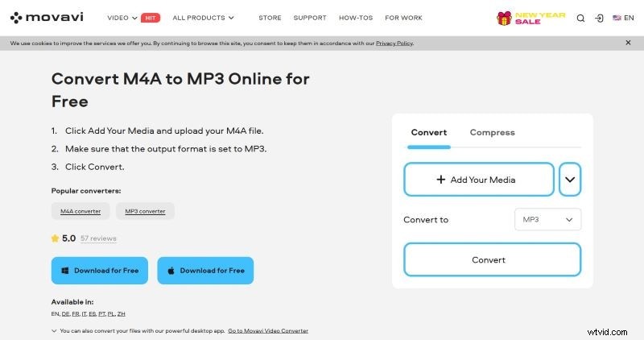Image resolution: width=644 pixels, height=340 pixels.
Task: Switch language to IT
Action: point(84,313)
